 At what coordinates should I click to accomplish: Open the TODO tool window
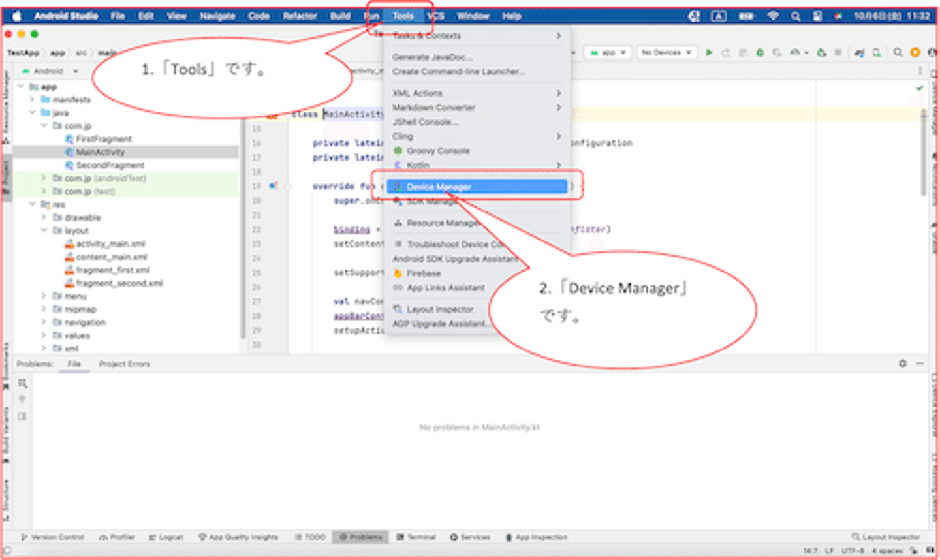tap(310, 537)
